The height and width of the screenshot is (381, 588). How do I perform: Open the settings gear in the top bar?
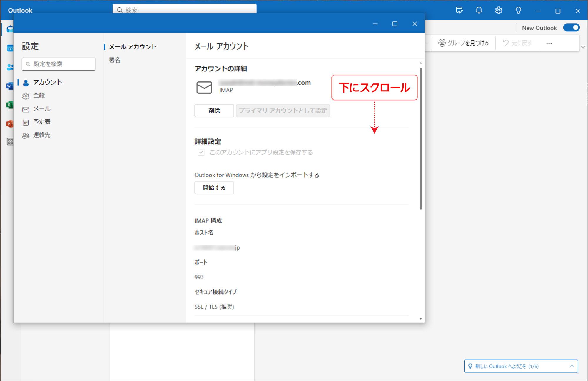point(498,10)
